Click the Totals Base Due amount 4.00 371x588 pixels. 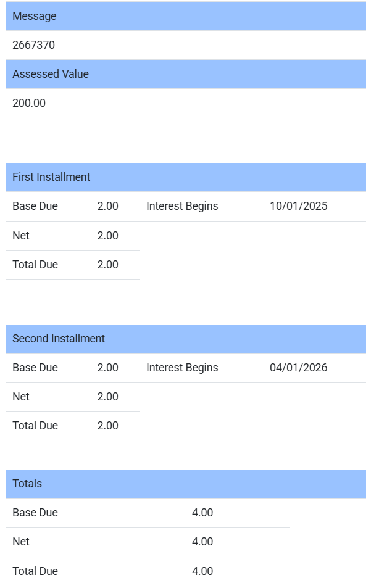[202, 513]
